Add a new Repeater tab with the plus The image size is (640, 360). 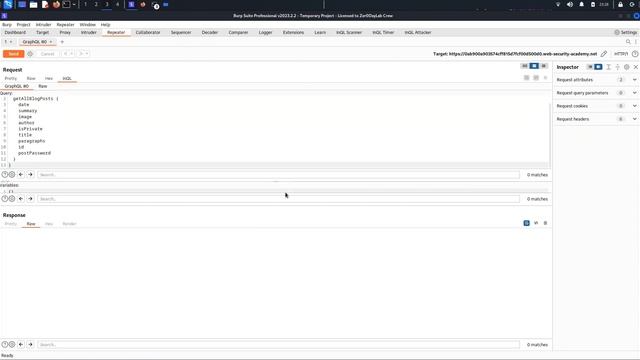62,42
